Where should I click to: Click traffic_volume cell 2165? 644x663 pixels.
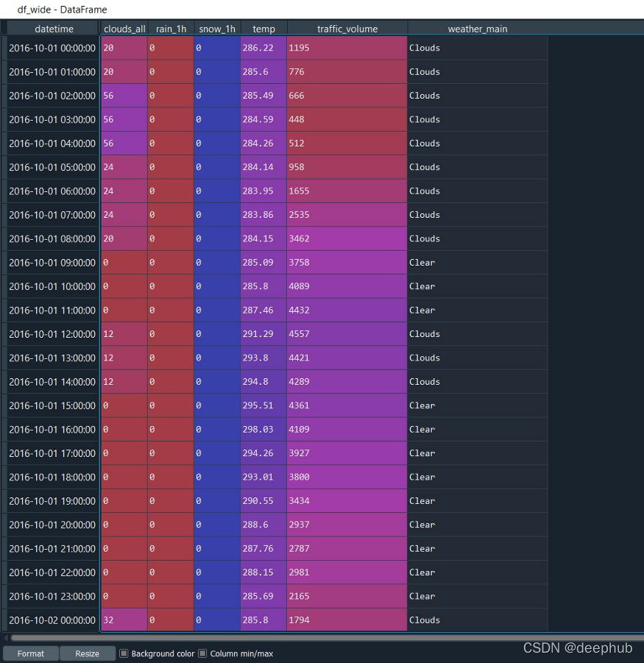click(x=347, y=596)
